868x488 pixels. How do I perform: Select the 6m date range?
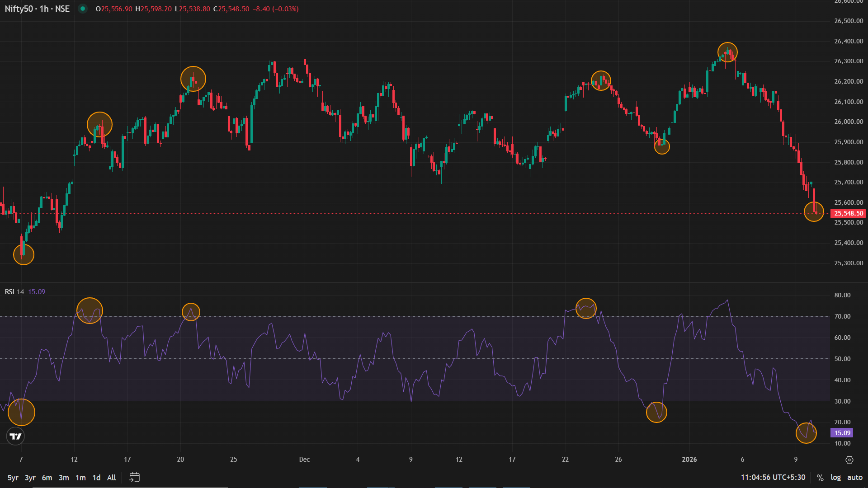(47, 477)
